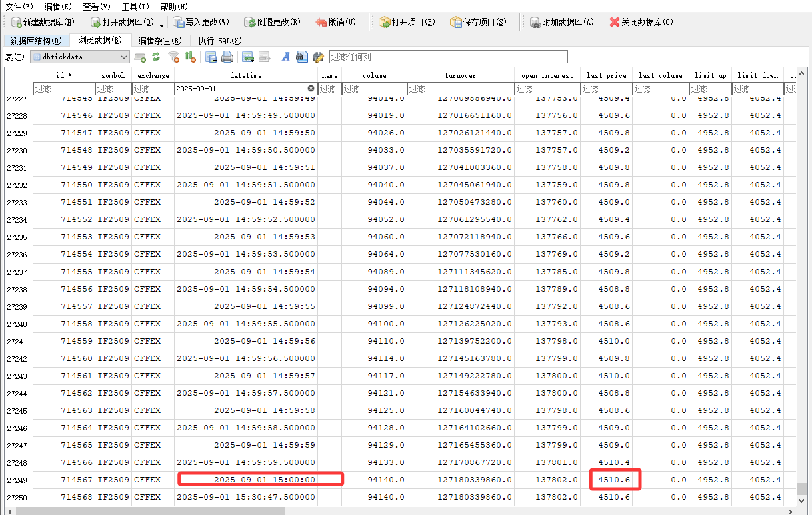Viewport: 812px width, 515px height.
Task: Click Save Project (保存项目) in the toolbar
Action: click(477, 22)
